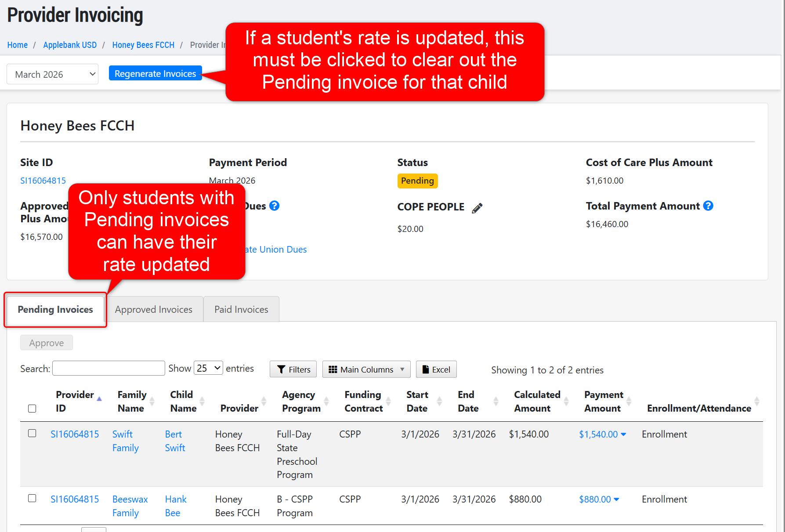Change the Show 25 entries dropdown
785x532 pixels.
(208, 368)
